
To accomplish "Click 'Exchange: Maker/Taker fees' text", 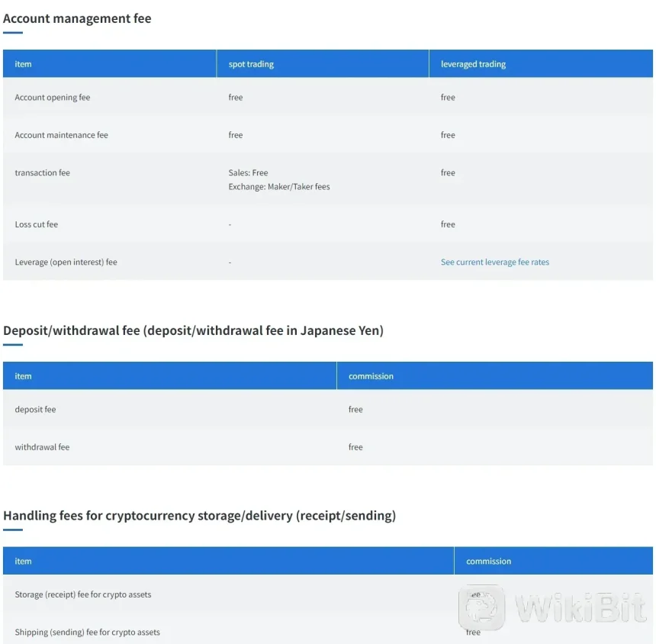I will 279,186.
